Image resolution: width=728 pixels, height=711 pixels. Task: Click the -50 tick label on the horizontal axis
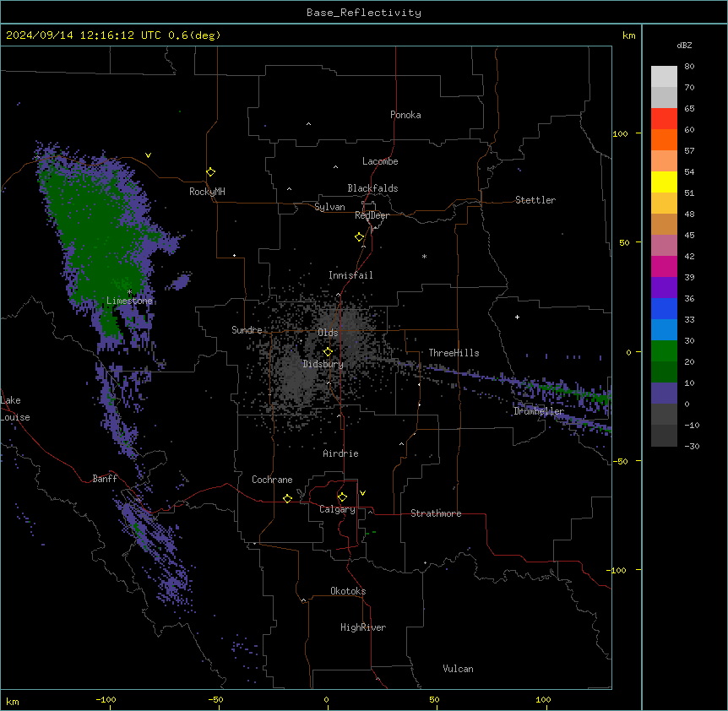coord(215,699)
